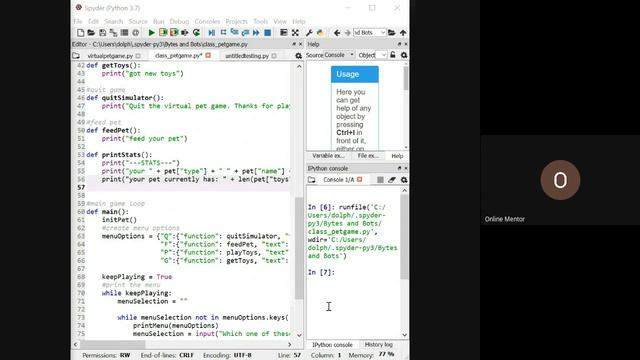Switch to the History log tab
This screenshot has width=640, height=360.
pyautogui.click(x=378, y=345)
